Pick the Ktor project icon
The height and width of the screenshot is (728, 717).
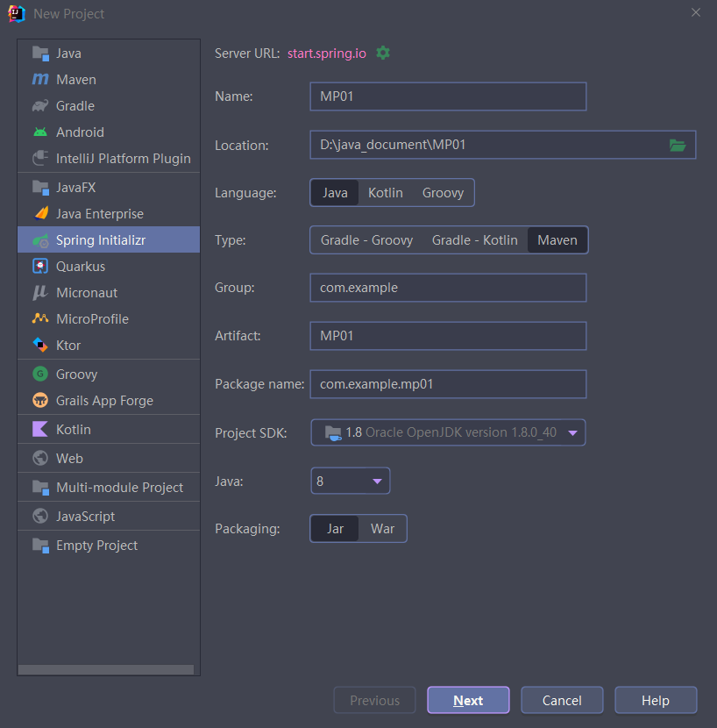pos(40,346)
